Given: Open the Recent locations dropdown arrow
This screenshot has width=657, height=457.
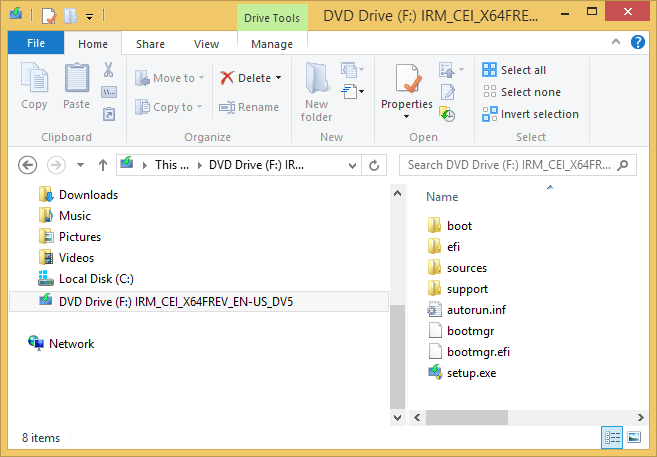Looking at the screenshot, I should tap(80, 165).
